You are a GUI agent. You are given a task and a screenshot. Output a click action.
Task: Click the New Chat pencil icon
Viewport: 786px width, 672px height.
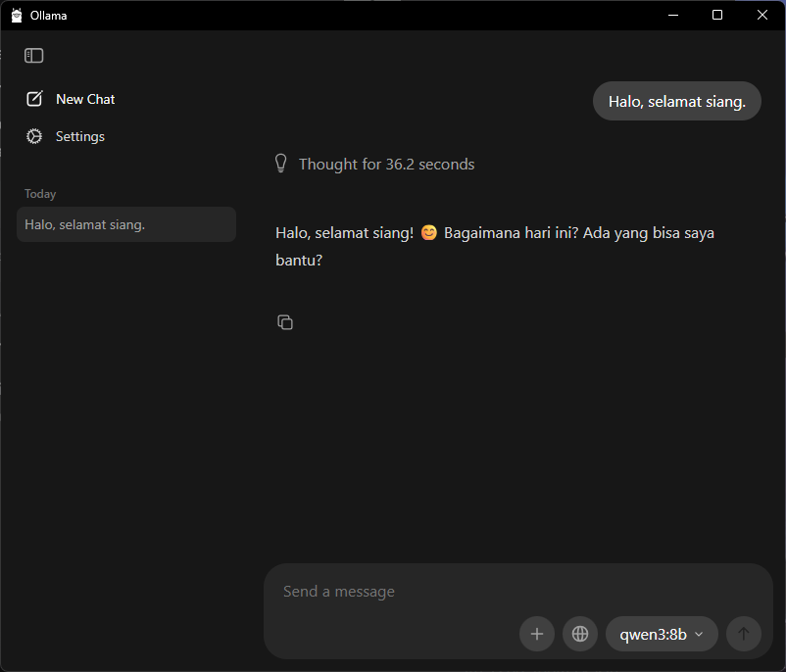pos(34,99)
